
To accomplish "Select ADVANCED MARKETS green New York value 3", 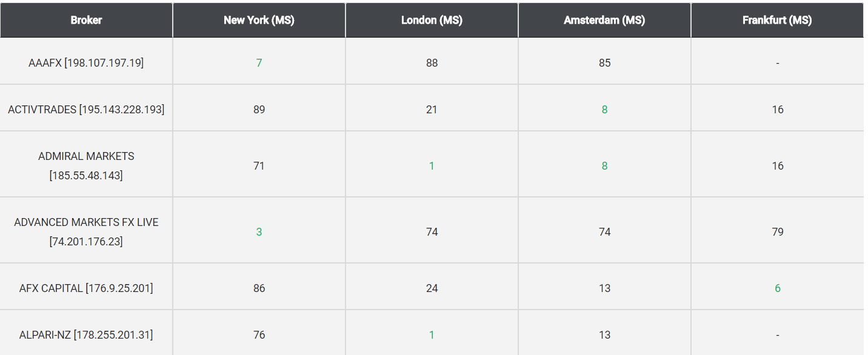I will point(259,231).
